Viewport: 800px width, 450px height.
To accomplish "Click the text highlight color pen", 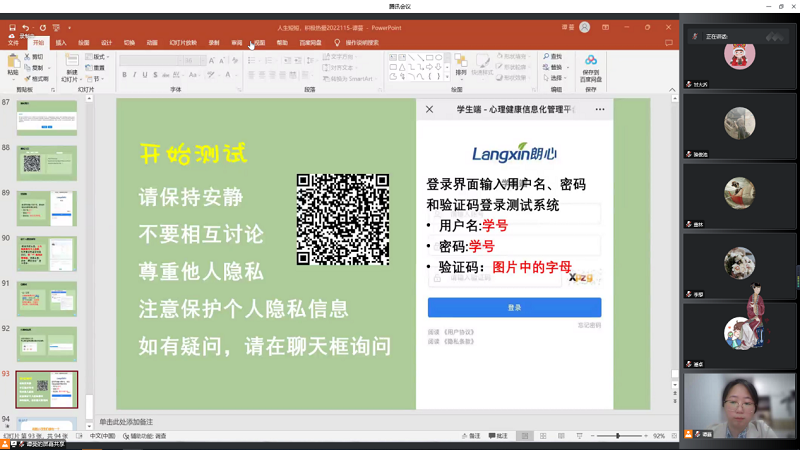I will [x=212, y=75].
